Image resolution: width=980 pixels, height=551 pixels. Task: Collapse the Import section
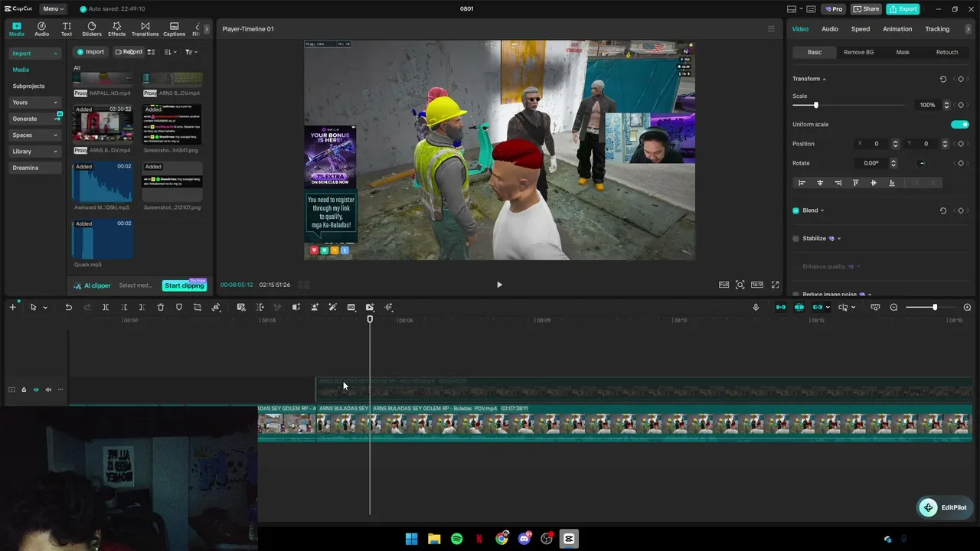pyautogui.click(x=34, y=54)
